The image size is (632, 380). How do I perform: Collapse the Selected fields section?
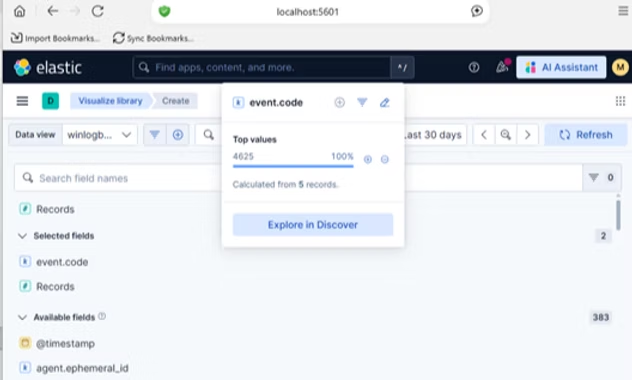tap(23, 236)
